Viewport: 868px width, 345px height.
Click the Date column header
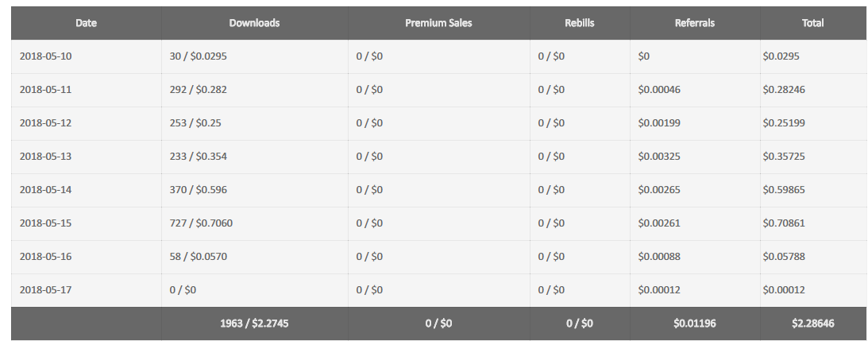[86, 23]
